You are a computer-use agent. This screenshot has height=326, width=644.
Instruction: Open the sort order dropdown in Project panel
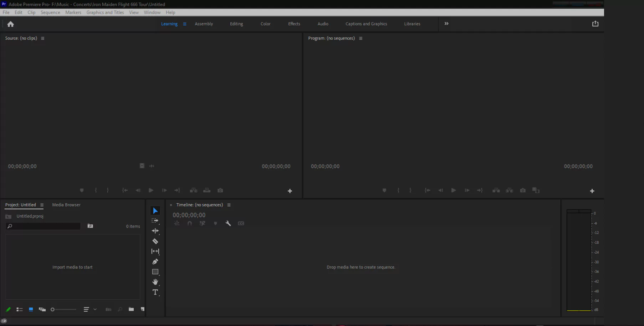pos(94,309)
